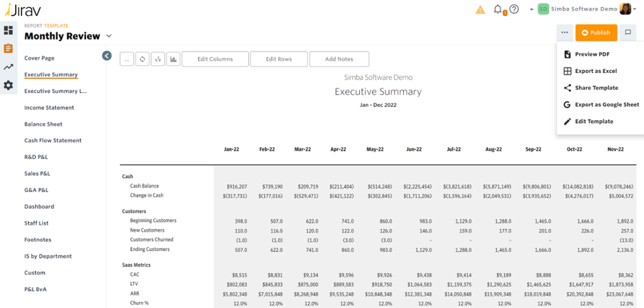Viewport: 644px width, 308px height.
Task: Click the Edit Columns button
Action: click(x=215, y=59)
